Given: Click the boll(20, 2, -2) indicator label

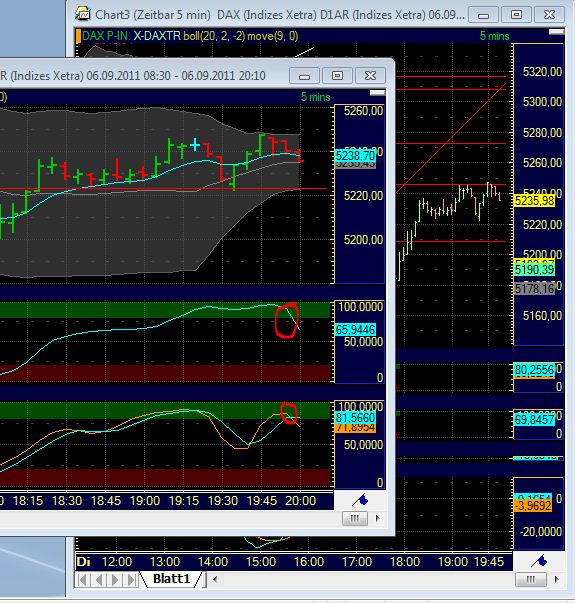Looking at the screenshot, I should pyautogui.click(x=214, y=36).
